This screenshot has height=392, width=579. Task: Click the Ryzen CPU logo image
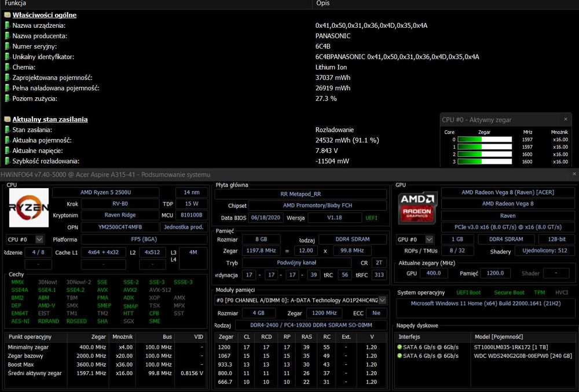[x=29, y=207]
